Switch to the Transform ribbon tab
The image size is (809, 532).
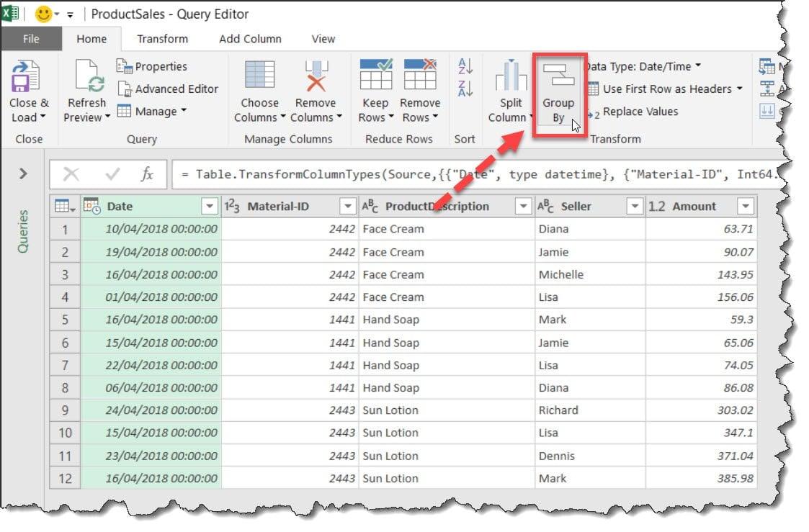[163, 39]
